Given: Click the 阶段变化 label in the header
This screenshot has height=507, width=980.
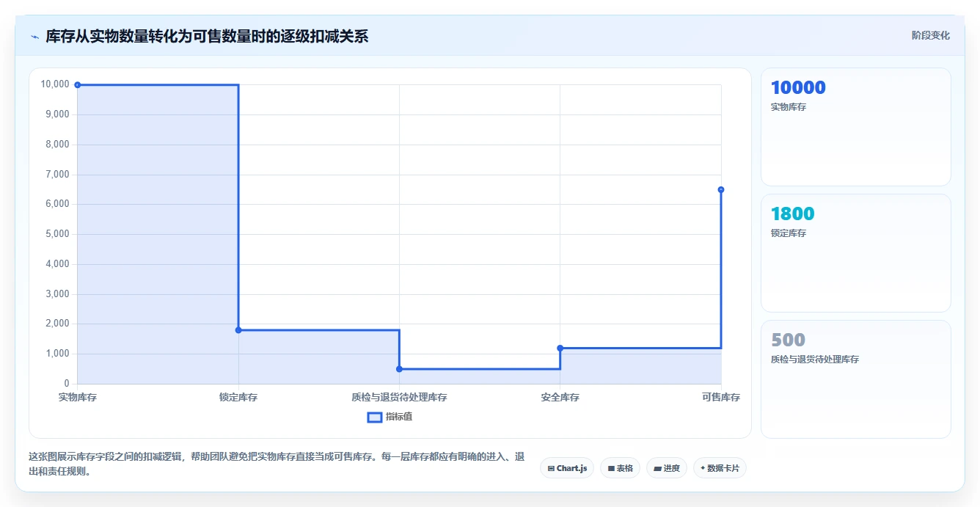Looking at the screenshot, I should [930, 35].
